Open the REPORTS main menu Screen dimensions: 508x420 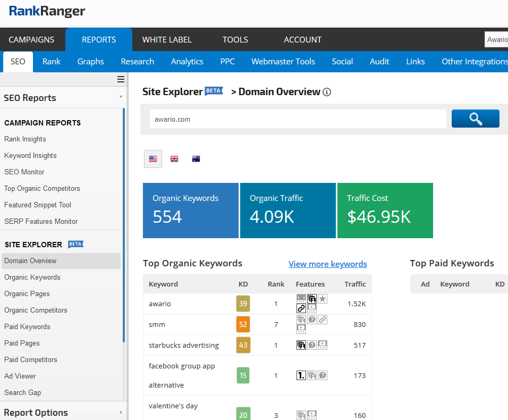[x=99, y=39]
